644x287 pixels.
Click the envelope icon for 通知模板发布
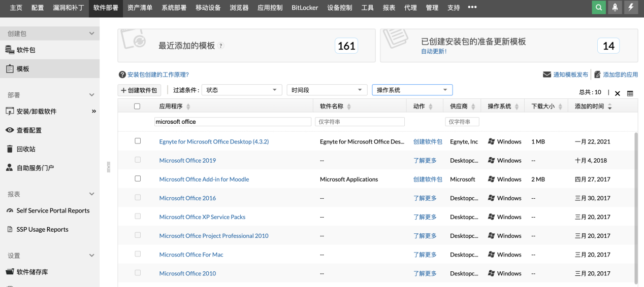point(547,75)
